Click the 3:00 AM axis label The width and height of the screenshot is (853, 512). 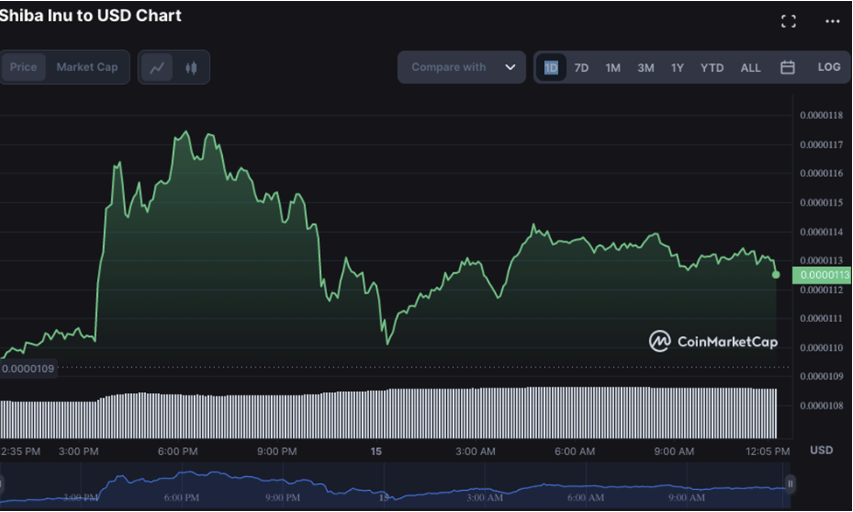click(475, 451)
